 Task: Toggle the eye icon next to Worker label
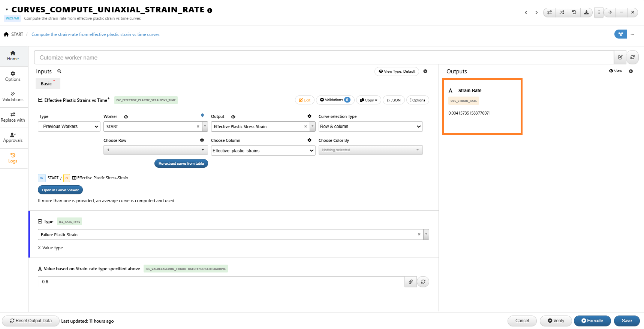[x=126, y=117]
